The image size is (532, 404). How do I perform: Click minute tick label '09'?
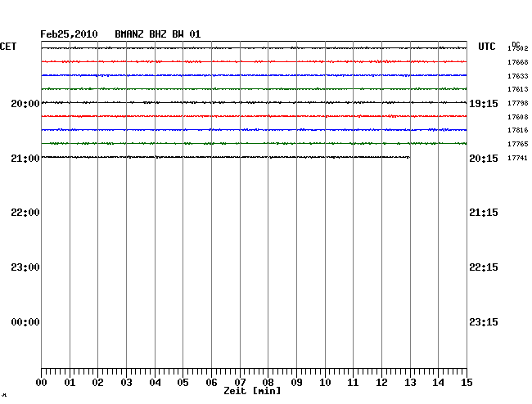coord(296,383)
